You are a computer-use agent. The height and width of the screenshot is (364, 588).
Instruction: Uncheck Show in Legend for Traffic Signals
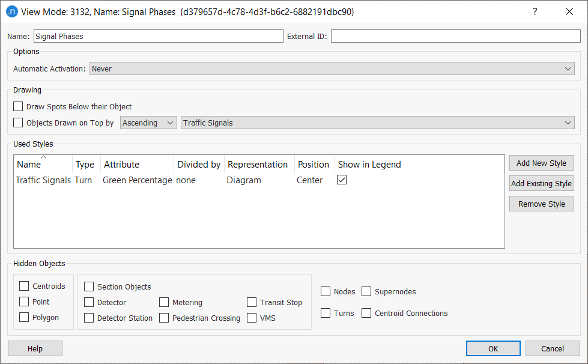[342, 180]
